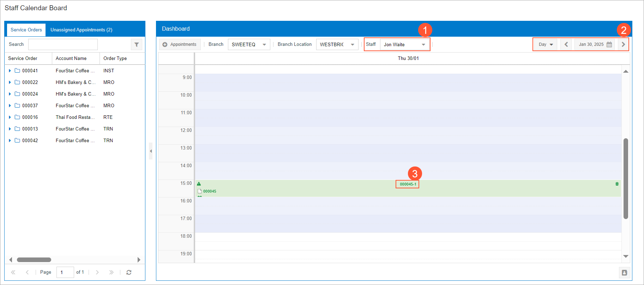Delete appointment using green trash icon

617,184
